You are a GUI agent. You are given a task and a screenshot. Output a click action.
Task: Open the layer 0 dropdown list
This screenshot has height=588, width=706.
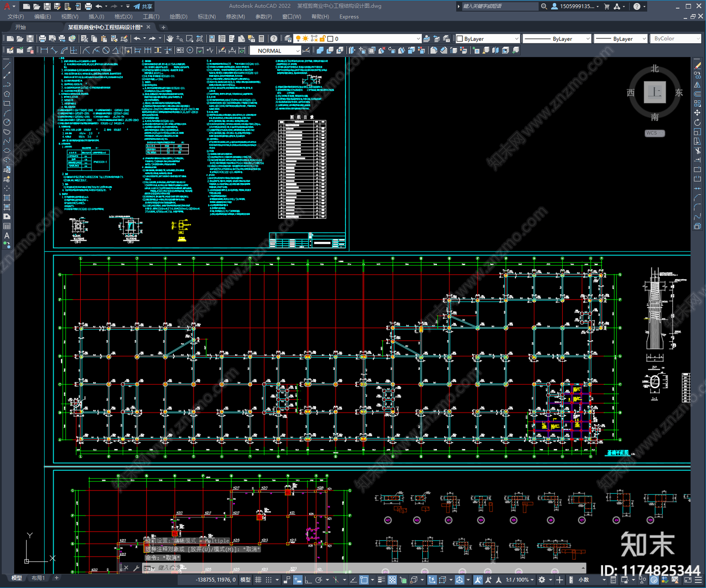tap(418, 39)
